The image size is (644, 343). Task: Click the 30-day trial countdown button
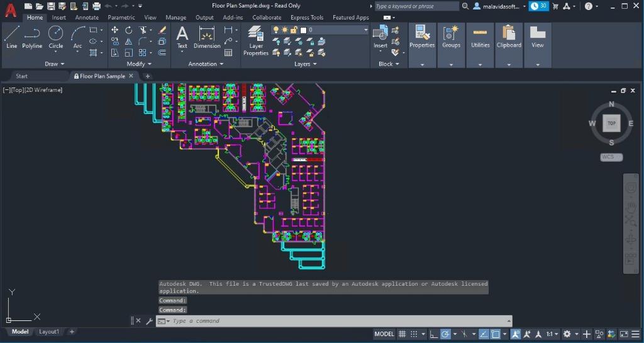point(538,6)
